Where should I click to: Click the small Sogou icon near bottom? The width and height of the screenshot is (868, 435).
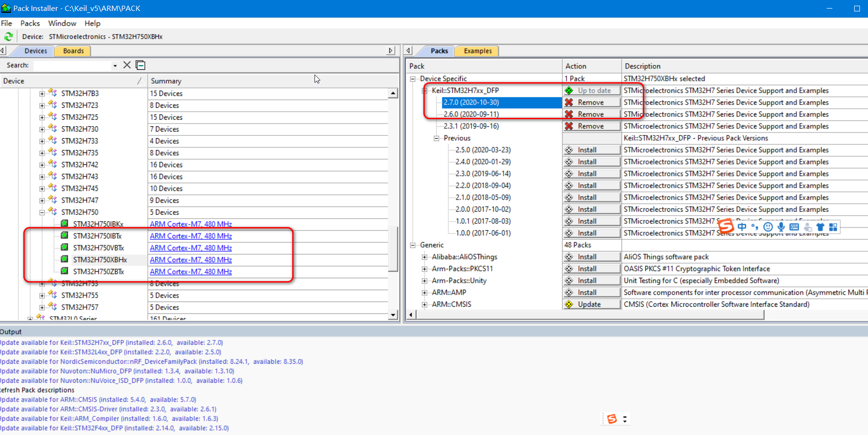tap(612, 419)
